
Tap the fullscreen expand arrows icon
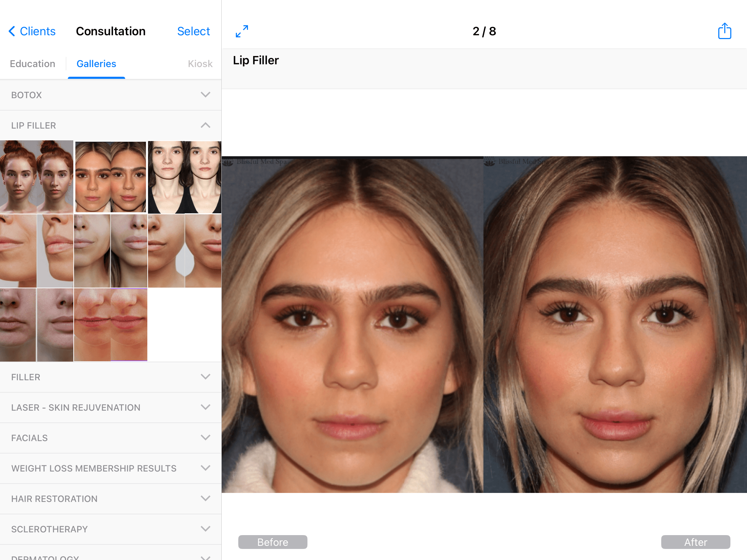coord(242,31)
